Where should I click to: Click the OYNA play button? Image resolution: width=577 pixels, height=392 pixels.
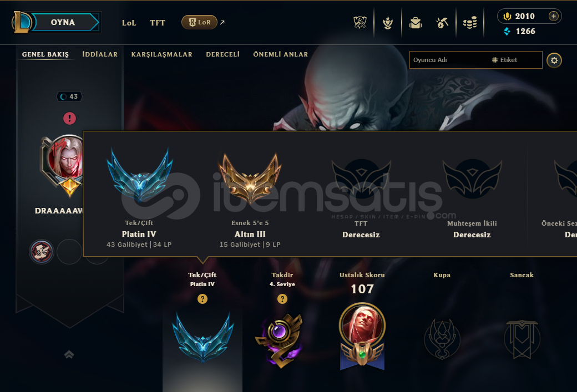click(63, 22)
